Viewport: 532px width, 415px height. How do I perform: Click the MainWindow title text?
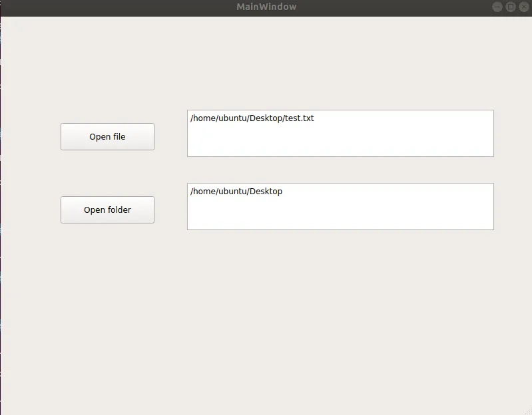[x=266, y=7]
